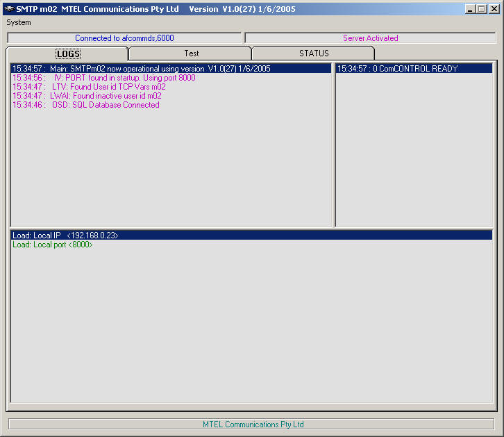Switch to the STATUS tab
Image resolution: width=504 pixels, height=437 pixels.
[x=314, y=53]
